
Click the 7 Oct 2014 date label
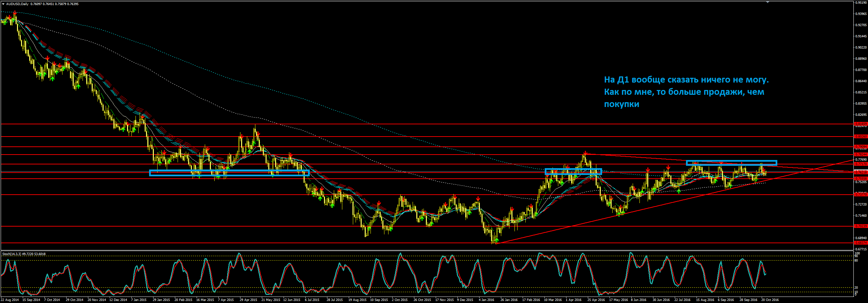52,300
